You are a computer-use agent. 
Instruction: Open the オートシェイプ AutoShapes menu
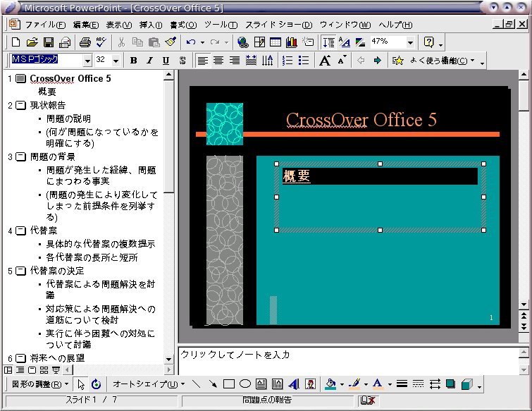[149, 384]
